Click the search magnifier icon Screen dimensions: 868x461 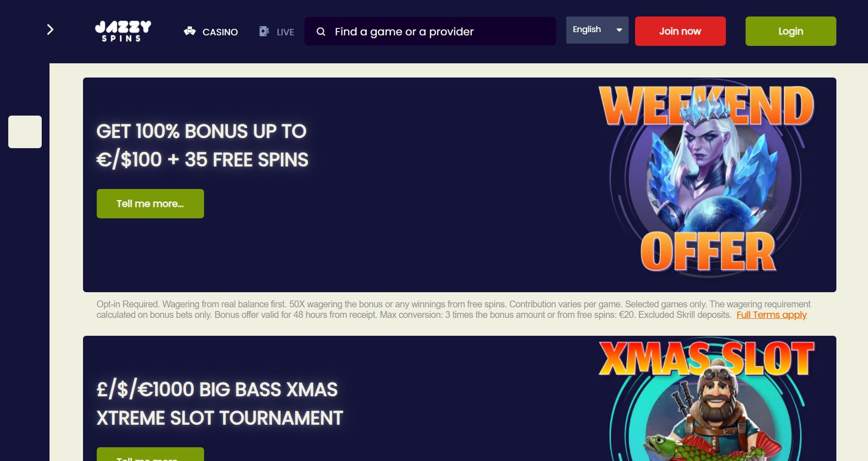(321, 32)
